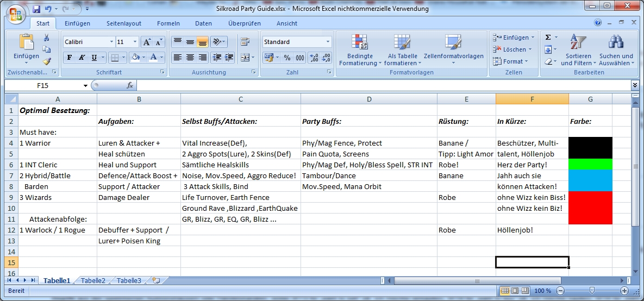This screenshot has height=301, width=644.
Task: Align text left
Action: point(177,58)
